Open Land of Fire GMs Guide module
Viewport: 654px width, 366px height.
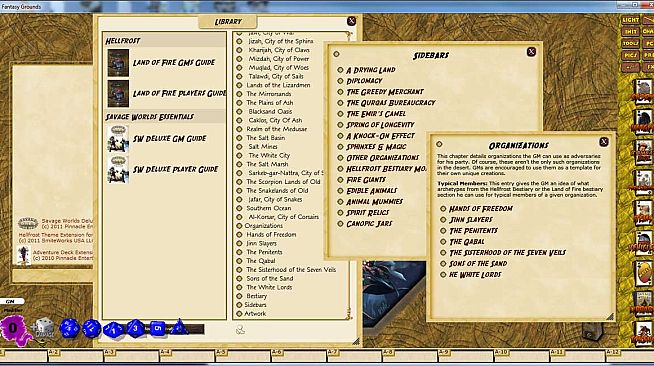[174, 63]
